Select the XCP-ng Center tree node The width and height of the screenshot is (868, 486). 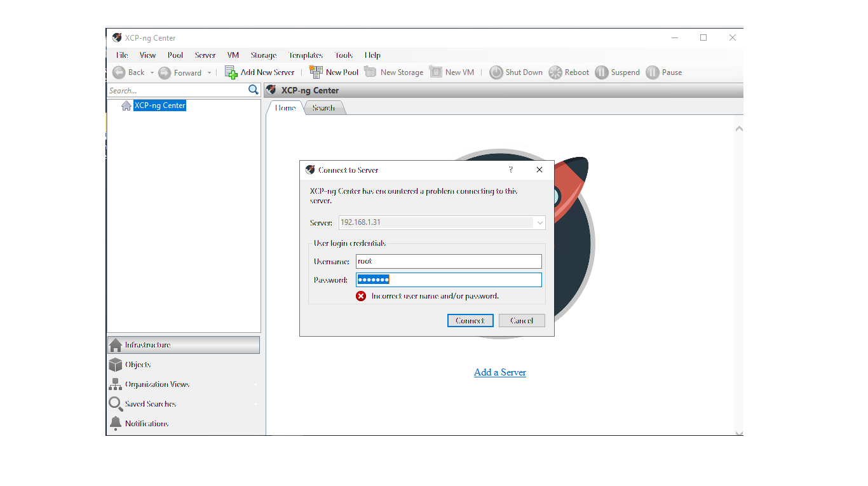tap(159, 105)
